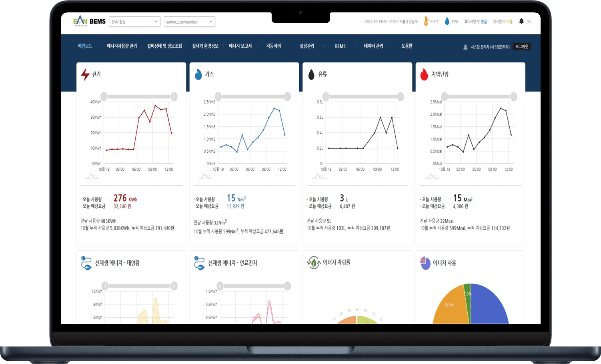Expand the eantec_user(eantec) account dropdown
Viewport: 601px width, 364px height.
[190, 21]
